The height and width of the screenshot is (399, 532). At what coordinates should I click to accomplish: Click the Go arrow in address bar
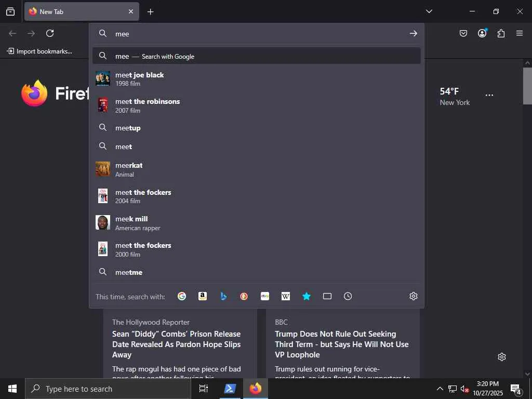413,33
